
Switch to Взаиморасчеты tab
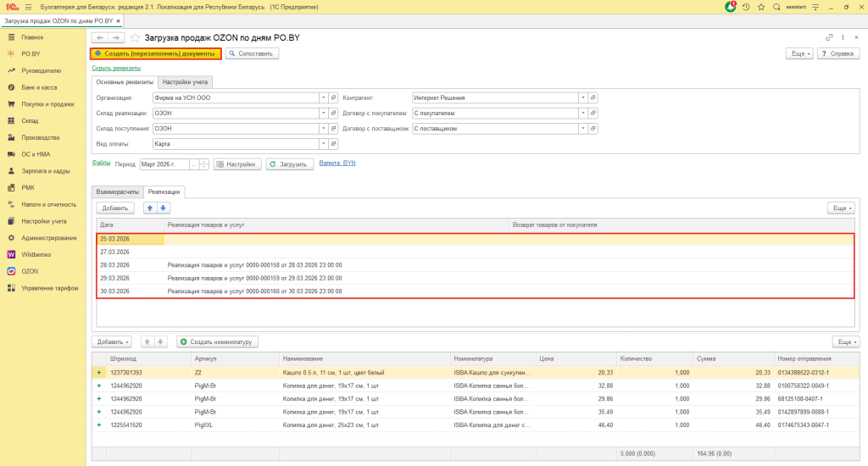117,192
